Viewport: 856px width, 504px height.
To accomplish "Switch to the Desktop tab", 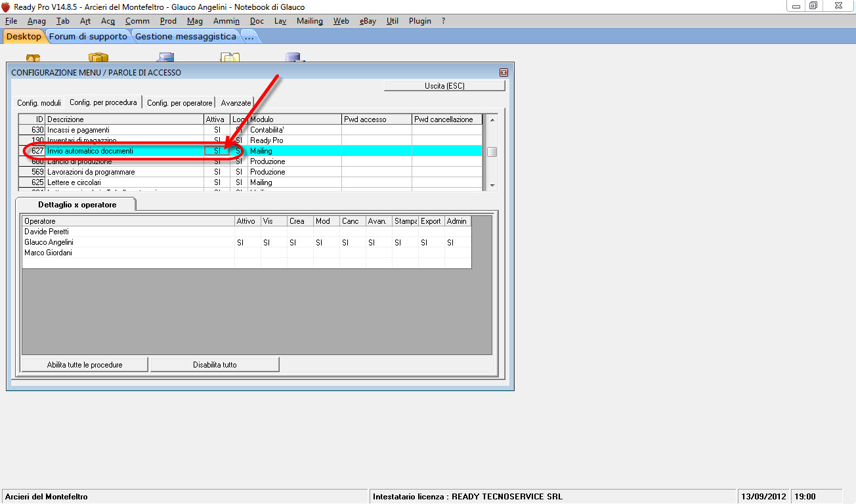I will [24, 37].
